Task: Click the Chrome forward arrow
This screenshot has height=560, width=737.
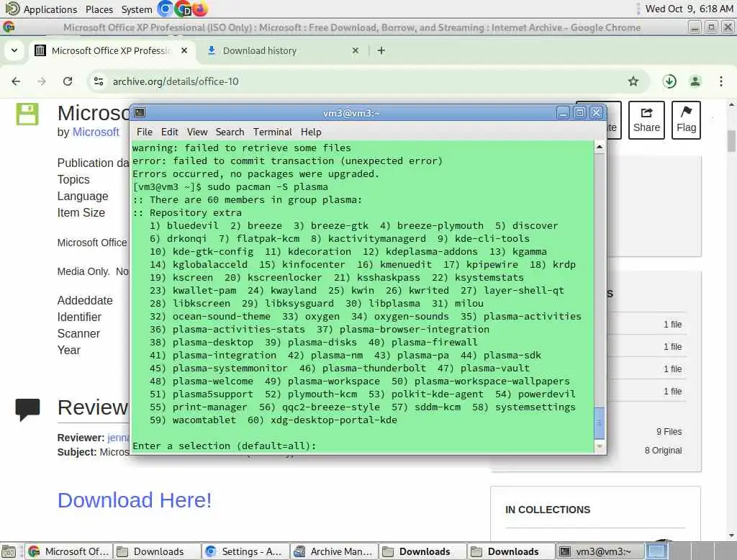Action: (x=42, y=81)
